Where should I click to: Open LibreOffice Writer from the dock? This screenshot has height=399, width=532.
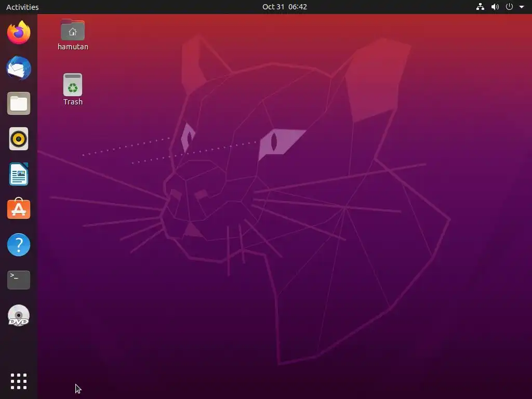pyautogui.click(x=19, y=174)
